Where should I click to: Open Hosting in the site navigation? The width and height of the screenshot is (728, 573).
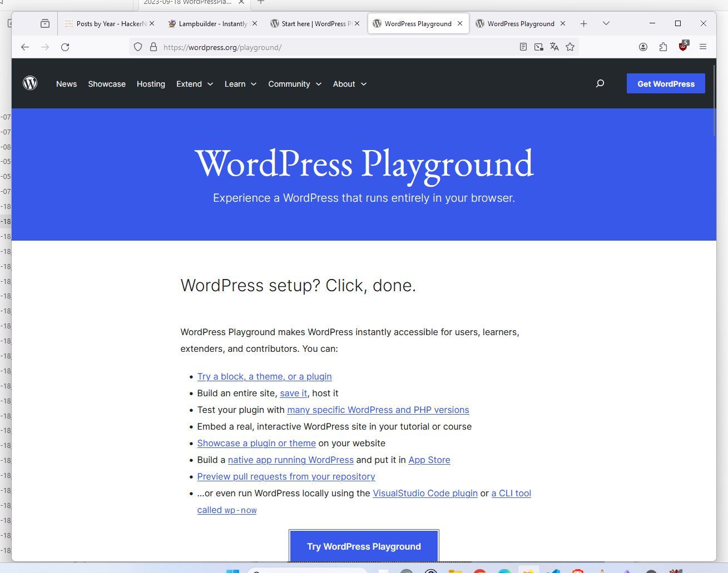pos(151,84)
